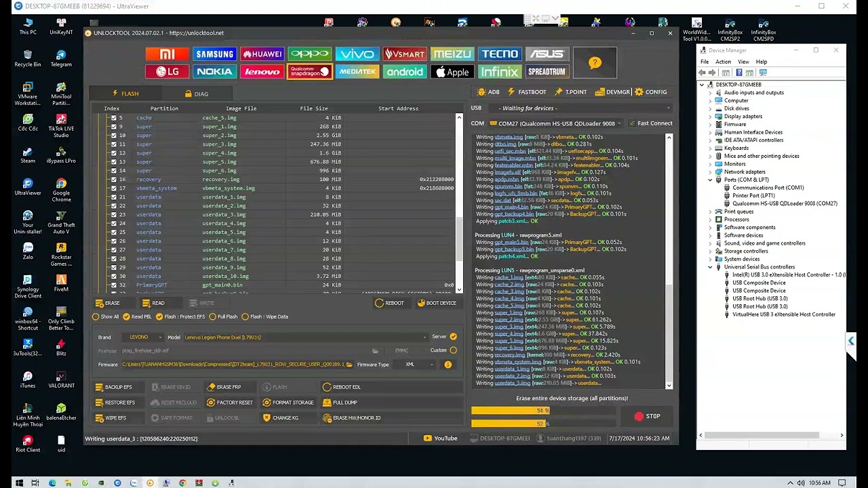Click the BOOT DEVICE button
This screenshot has height=488, width=868.
point(437,303)
